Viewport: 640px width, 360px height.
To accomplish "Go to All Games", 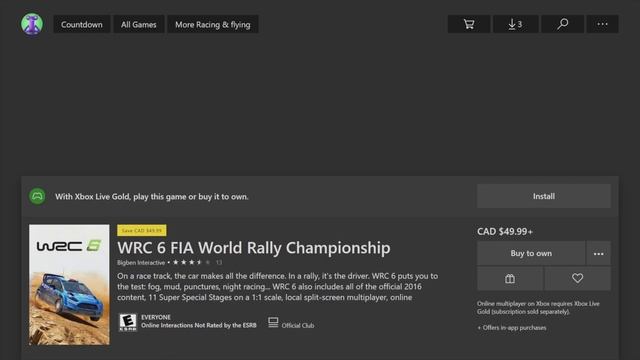I will pyautogui.click(x=138, y=24).
